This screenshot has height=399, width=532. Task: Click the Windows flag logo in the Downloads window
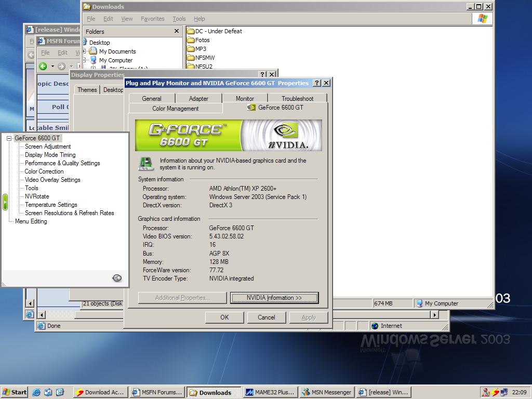click(x=482, y=19)
